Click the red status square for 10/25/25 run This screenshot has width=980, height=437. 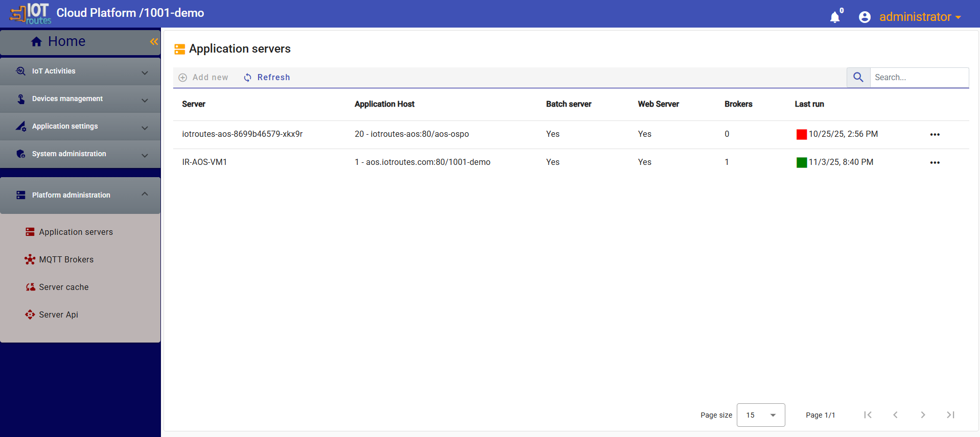click(x=801, y=134)
